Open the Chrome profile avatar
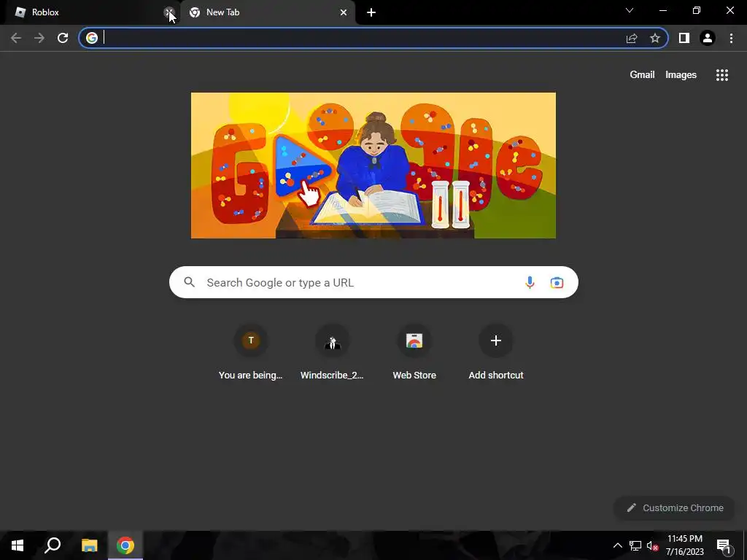 708,38
